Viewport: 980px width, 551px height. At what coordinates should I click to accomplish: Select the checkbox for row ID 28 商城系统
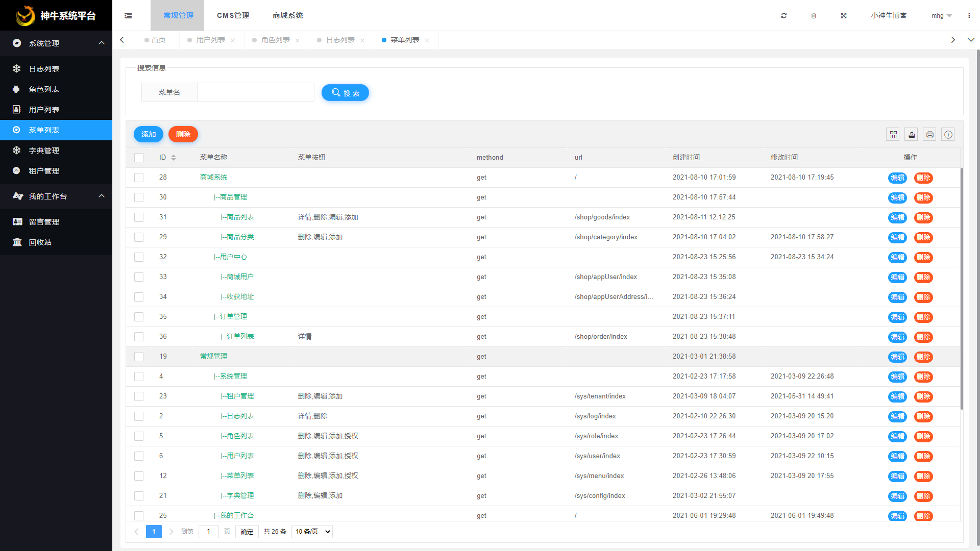[x=138, y=178]
